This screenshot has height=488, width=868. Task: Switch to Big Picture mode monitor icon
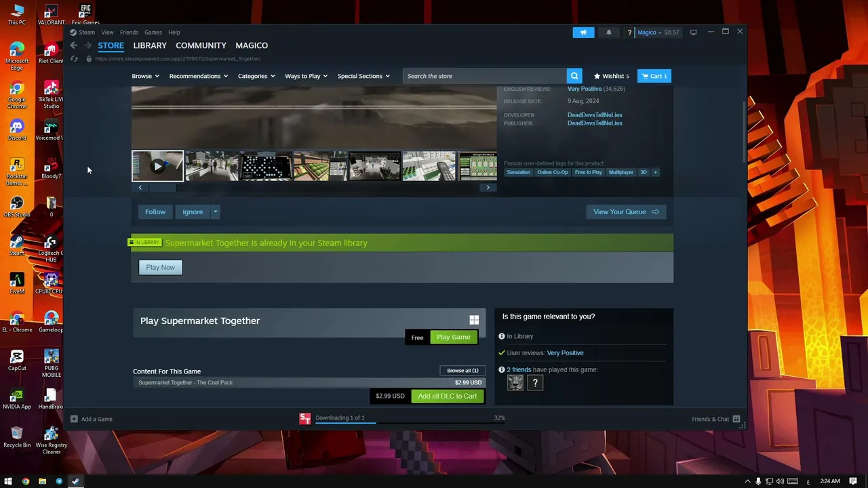click(693, 32)
